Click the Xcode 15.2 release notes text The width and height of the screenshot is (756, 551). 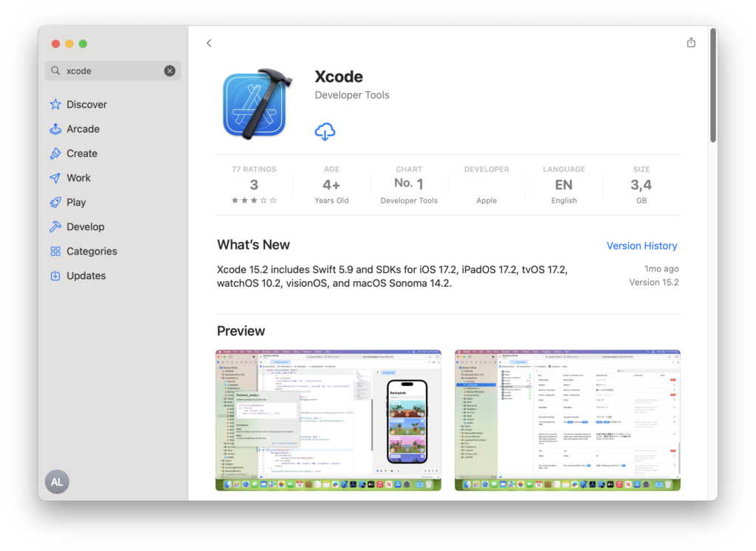[x=393, y=277]
